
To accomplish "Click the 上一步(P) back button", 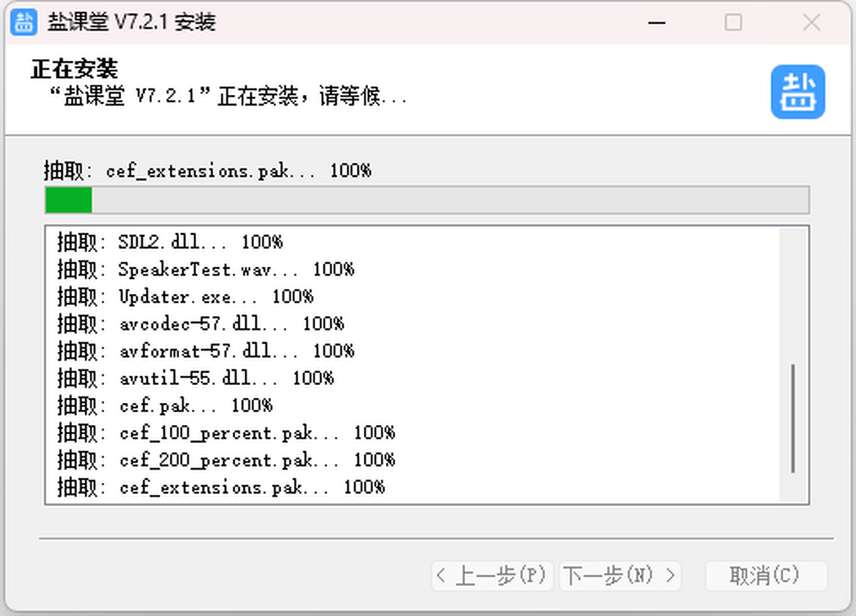I will pyautogui.click(x=492, y=575).
